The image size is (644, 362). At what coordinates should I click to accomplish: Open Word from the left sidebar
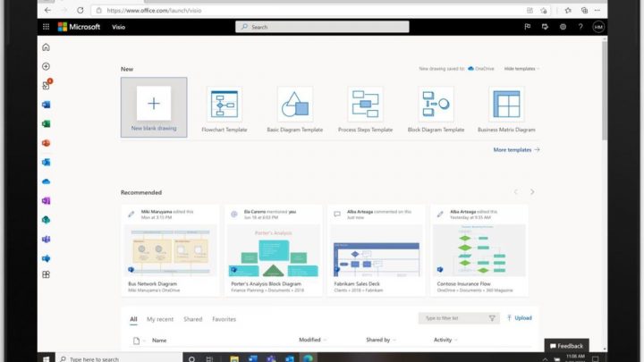47,105
